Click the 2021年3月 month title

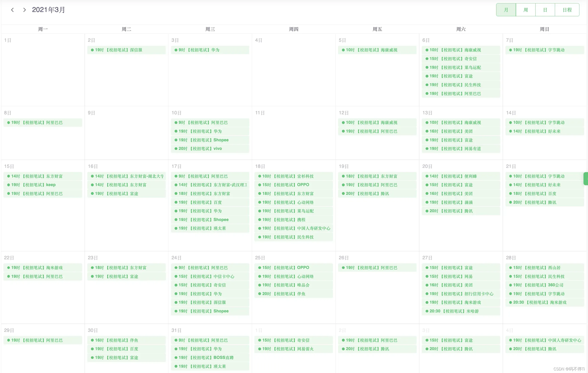tap(48, 10)
